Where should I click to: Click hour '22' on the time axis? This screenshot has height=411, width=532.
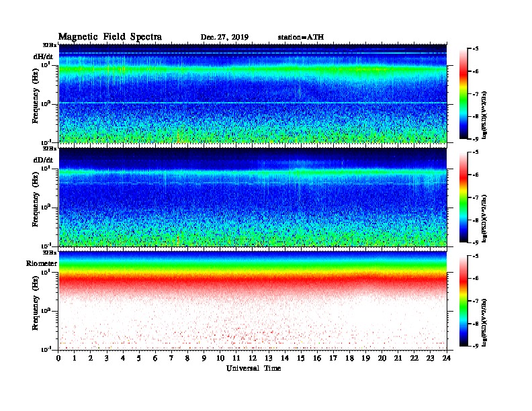pyautogui.click(x=414, y=358)
